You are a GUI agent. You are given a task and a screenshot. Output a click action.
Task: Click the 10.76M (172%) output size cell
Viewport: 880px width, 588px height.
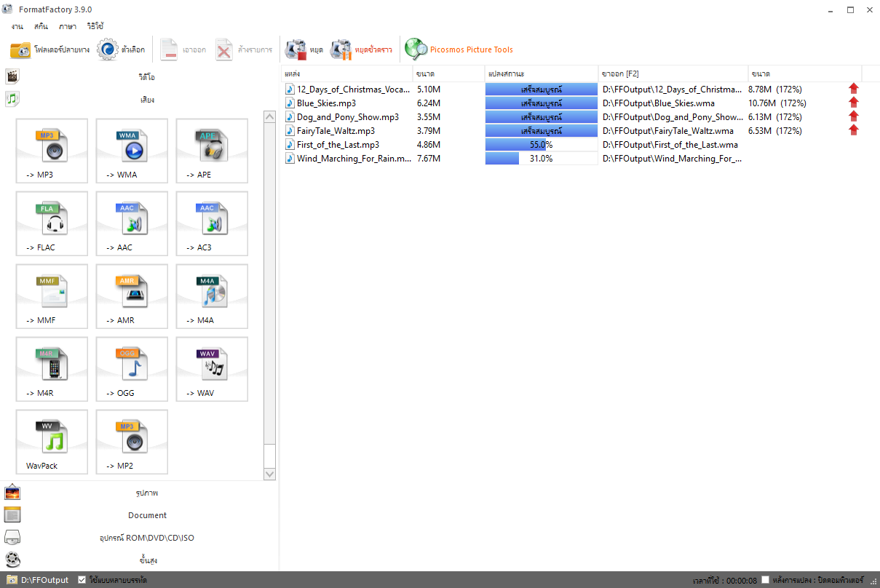coord(777,103)
